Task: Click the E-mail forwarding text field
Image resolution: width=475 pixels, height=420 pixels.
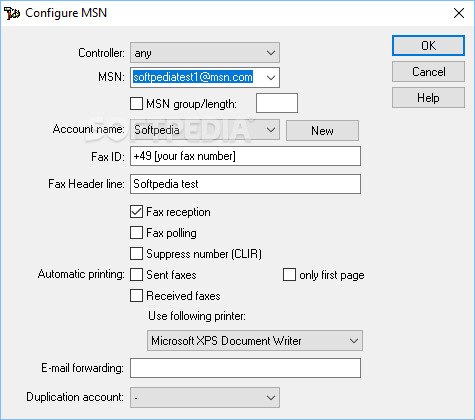Action: 245,368
